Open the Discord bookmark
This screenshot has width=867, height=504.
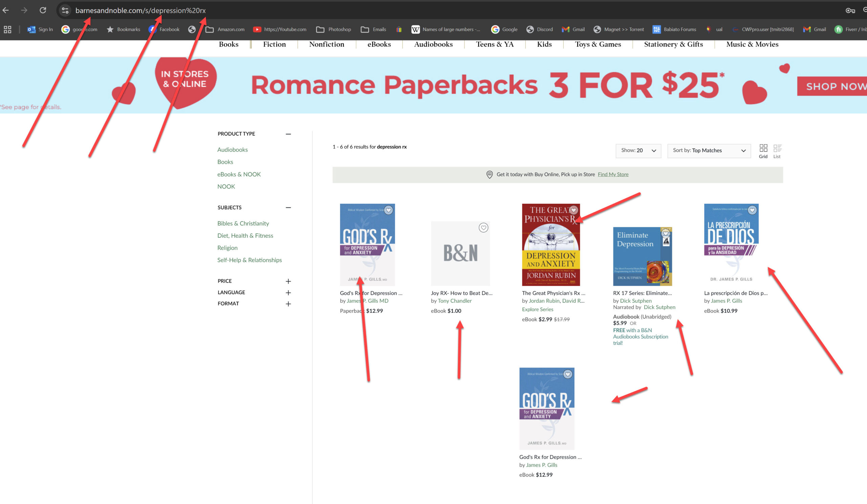540,29
